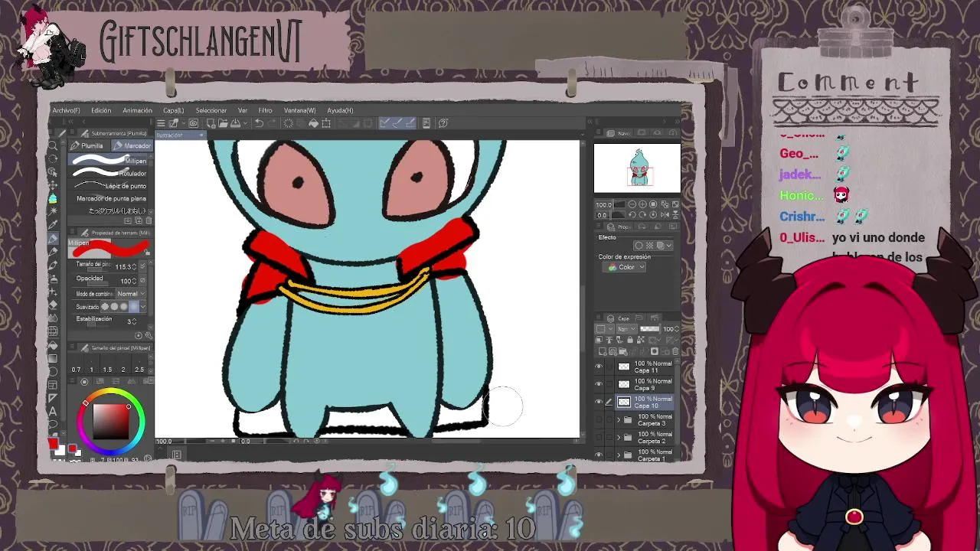980x551 pixels.
Task: Click the red main color swatch
Action: click(54, 444)
